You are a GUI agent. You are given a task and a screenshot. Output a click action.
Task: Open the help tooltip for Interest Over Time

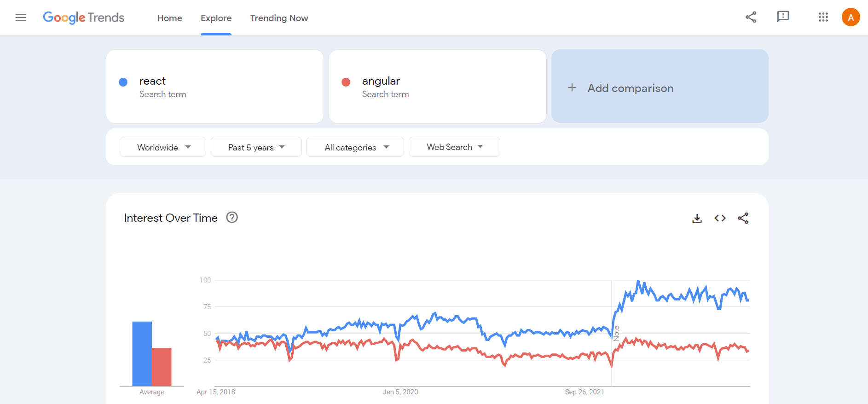click(232, 218)
